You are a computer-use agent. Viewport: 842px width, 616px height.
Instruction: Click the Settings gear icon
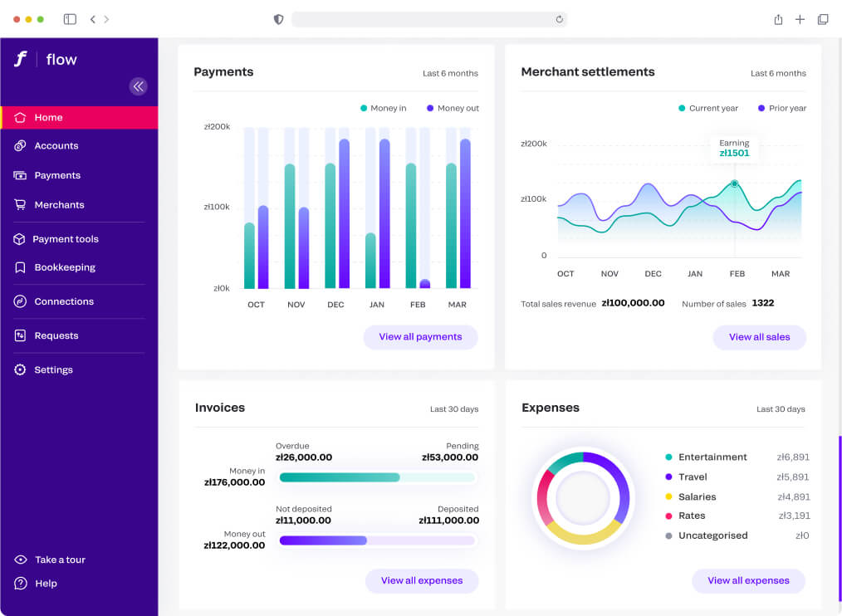20,370
